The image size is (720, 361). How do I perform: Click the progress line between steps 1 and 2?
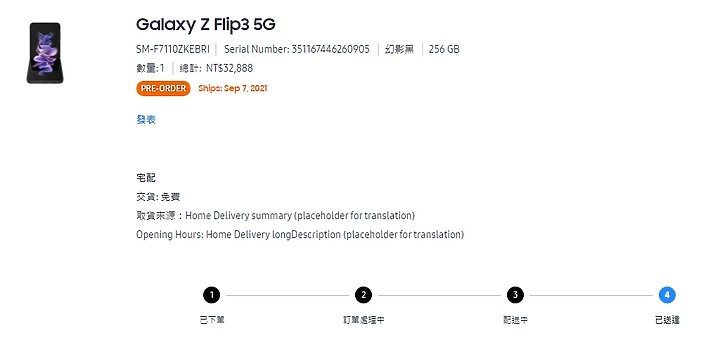287,295
